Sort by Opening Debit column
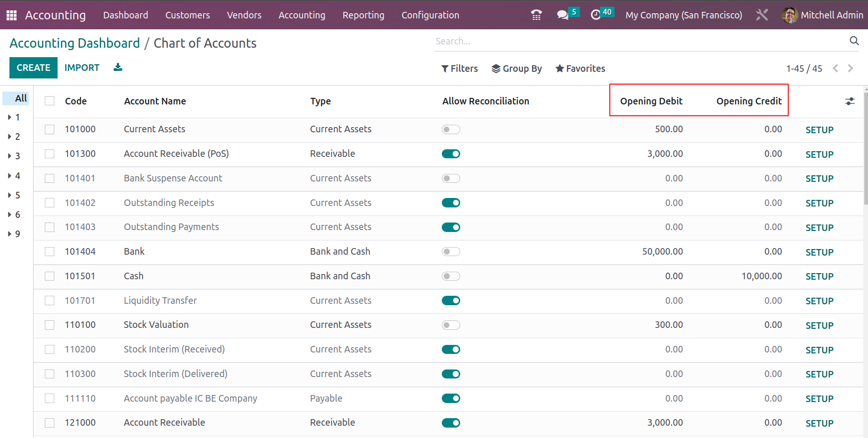Image resolution: width=868 pixels, height=438 pixels. pyautogui.click(x=651, y=101)
